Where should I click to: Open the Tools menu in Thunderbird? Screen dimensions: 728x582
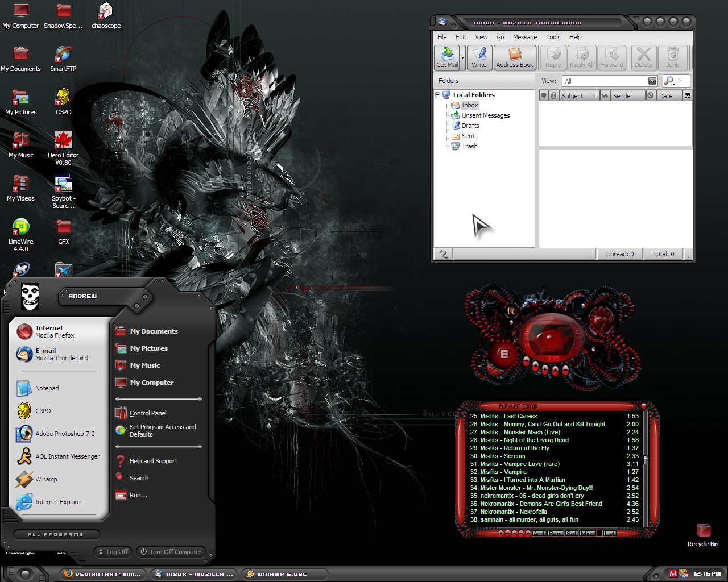pos(553,37)
